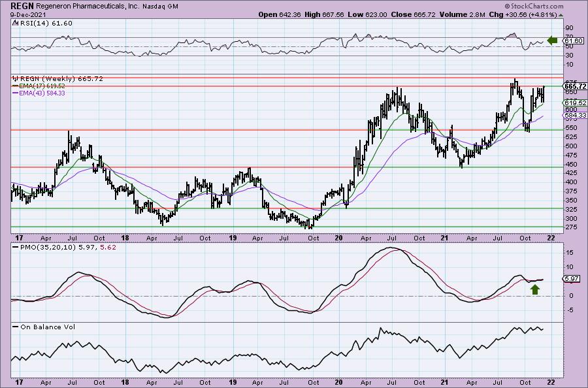Click the Nasdaq GM exchange label
The height and width of the screenshot is (388, 588).
tap(161, 7)
